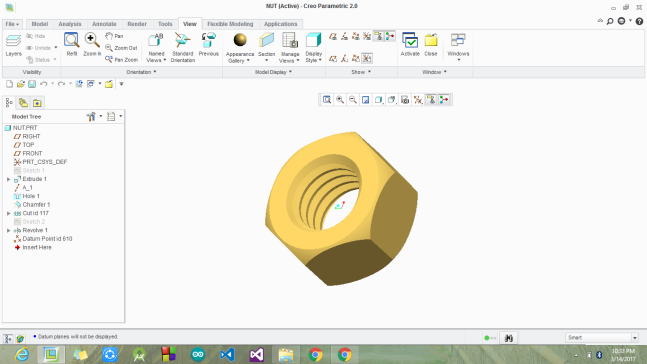This screenshot has width=647, height=364.
Task: Toggle annotation display in the Show group
Action: (x=378, y=37)
